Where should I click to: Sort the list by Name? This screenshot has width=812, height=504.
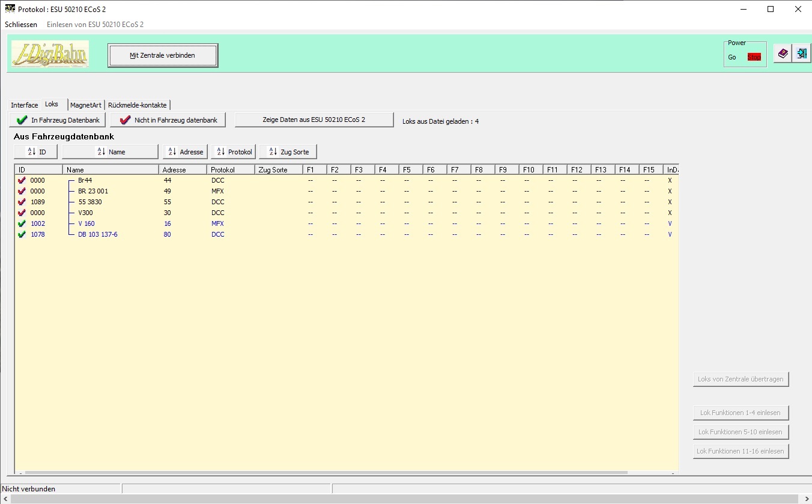point(110,152)
